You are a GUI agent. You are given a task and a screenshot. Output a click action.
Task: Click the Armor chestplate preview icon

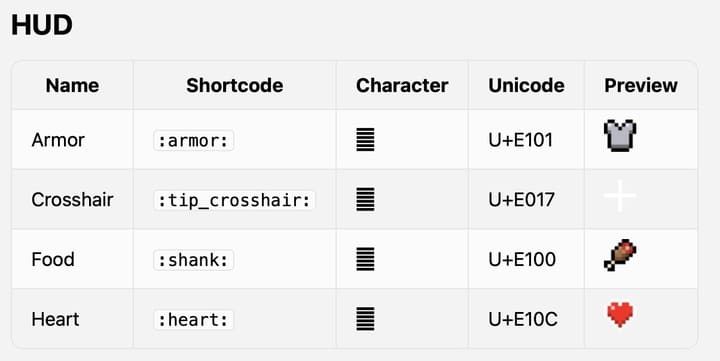click(620, 135)
